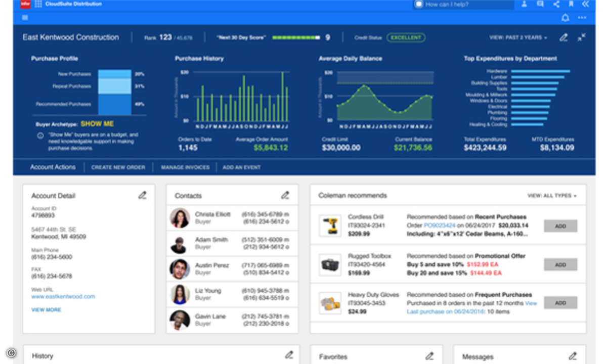
Task: Click the CloudSuite Distribution title
Action: (x=73, y=4)
